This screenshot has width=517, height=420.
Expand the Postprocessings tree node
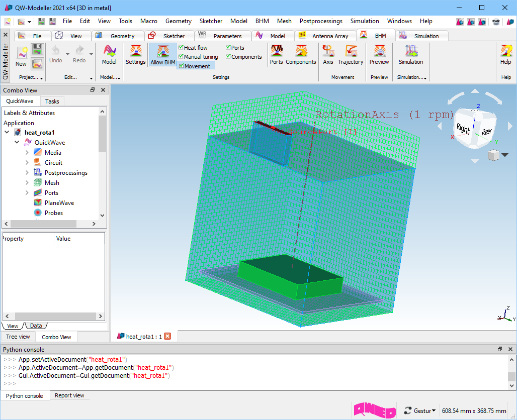(x=27, y=172)
